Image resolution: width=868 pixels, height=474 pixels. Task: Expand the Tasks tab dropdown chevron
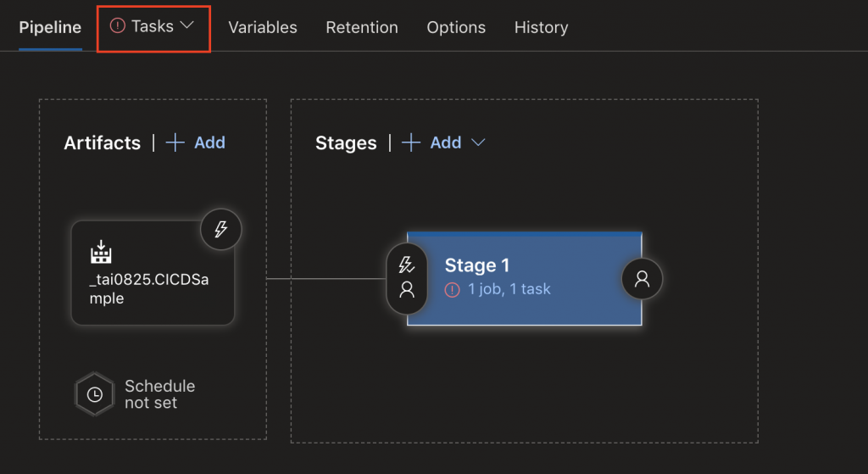pos(187,25)
